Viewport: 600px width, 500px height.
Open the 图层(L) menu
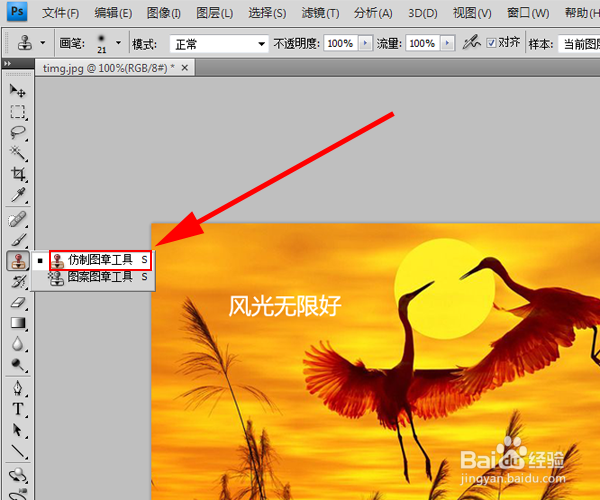(214, 13)
